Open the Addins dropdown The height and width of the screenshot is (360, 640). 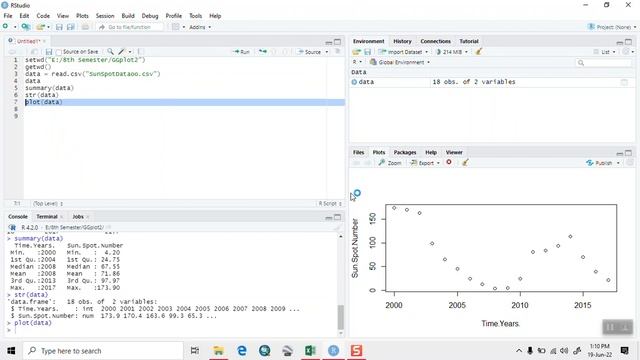pos(200,27)
